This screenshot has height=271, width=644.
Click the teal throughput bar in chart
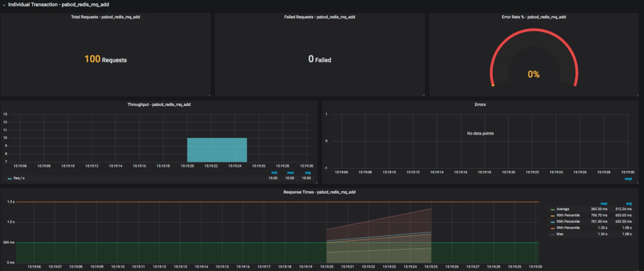tap(217, 149)
